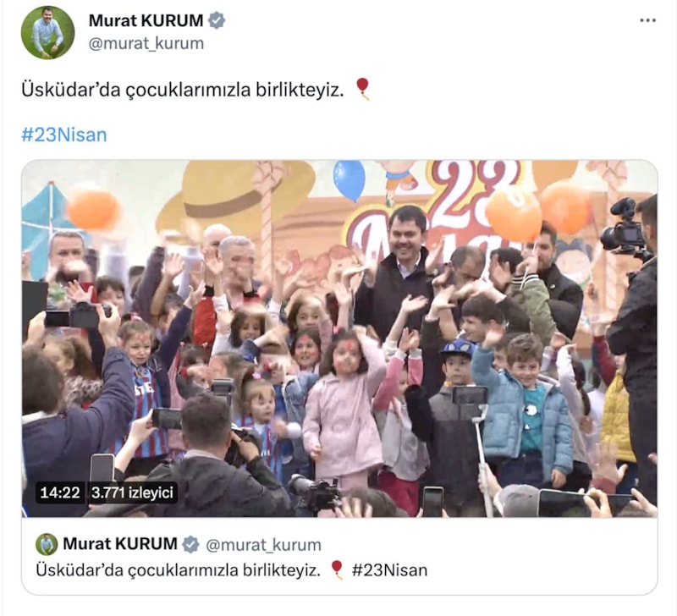
Task: Click the balloon emoji in the main tweet
Action: click(362, 89)
